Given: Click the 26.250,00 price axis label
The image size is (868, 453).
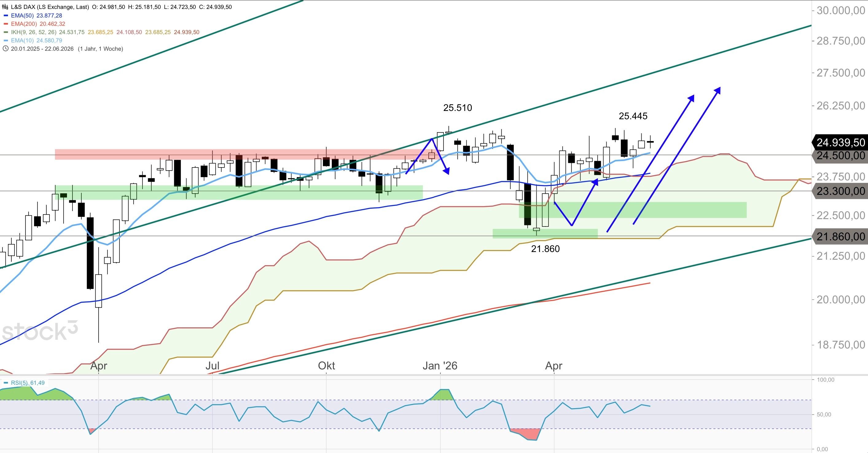Looking at the screenshot, I should [840, 105].
